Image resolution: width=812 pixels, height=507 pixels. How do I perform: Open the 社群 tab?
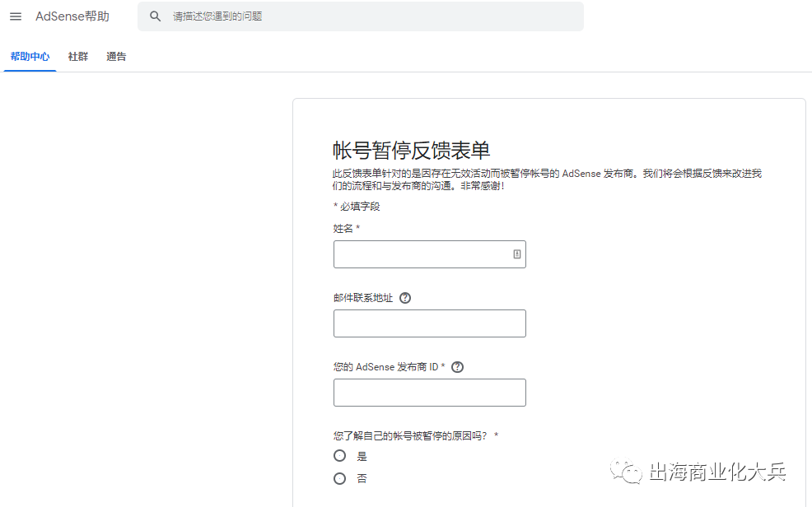click(78, 57)
